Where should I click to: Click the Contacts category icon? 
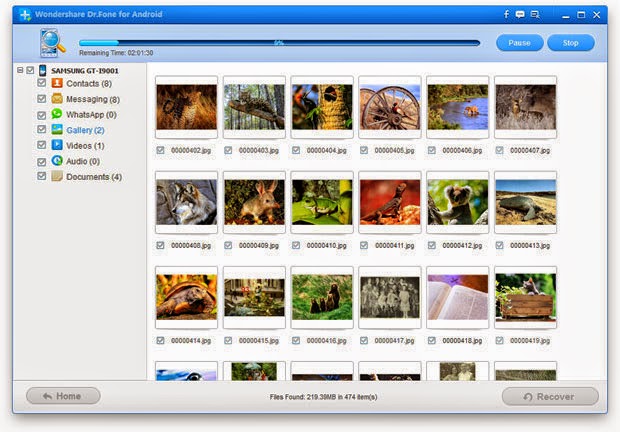click(x=57, y=83)
